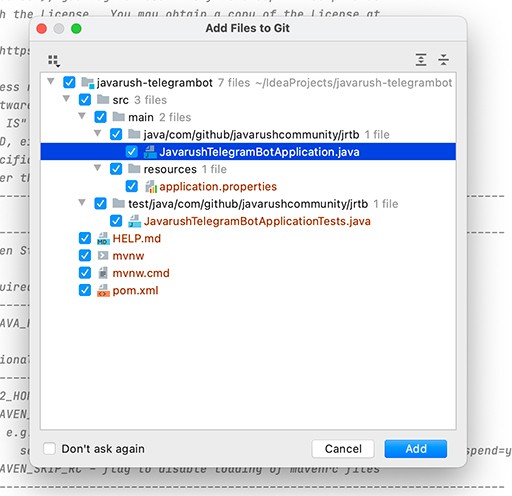This screenshot has width=512, height=496.
Task: Click the Cancel button
Action: click(343, 449)
